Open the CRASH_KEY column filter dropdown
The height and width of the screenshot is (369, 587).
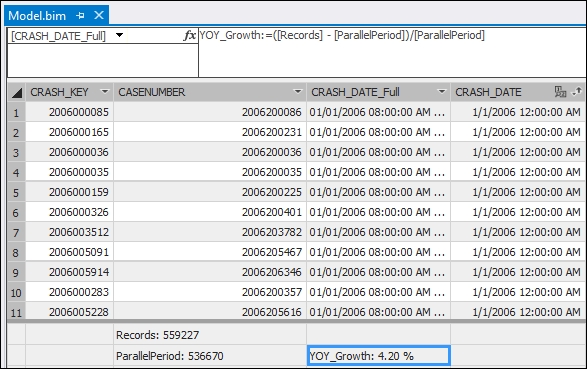(105, 92)
